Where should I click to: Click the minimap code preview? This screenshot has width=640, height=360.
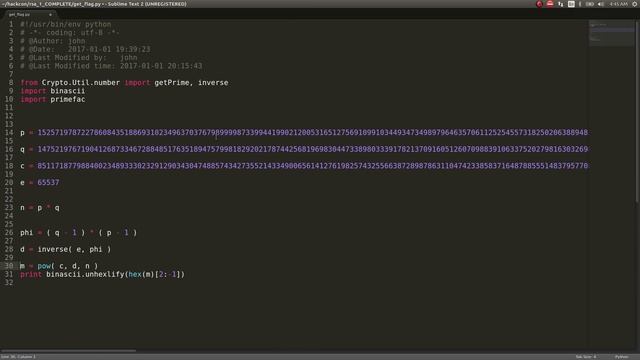click(611, 32)
